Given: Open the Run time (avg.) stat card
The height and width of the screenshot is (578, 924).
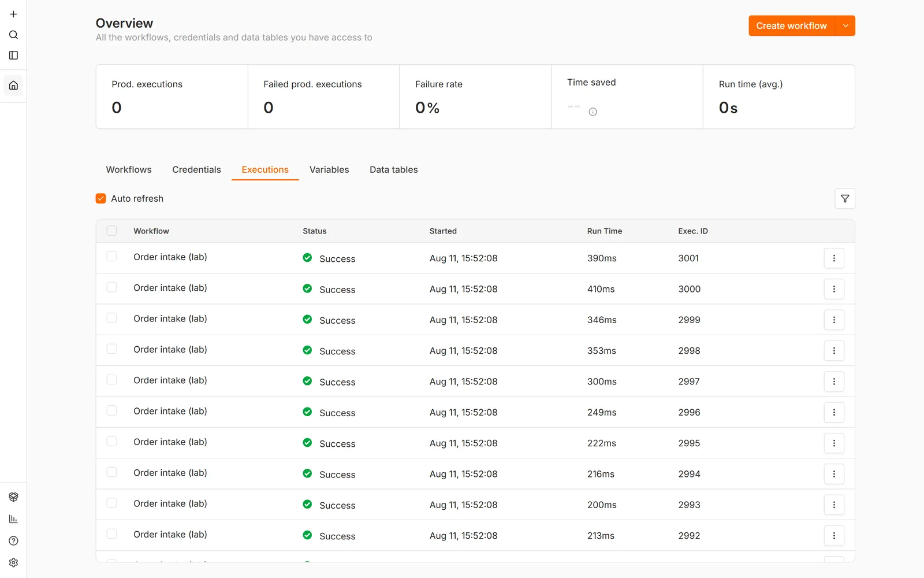Looking at the screenshot, I should pos(779,97).
